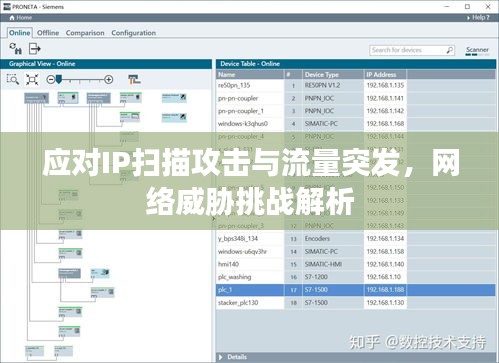499x363 pixels.
Task: Click the zoom in plus icon
Action: [x=109, y=79]
